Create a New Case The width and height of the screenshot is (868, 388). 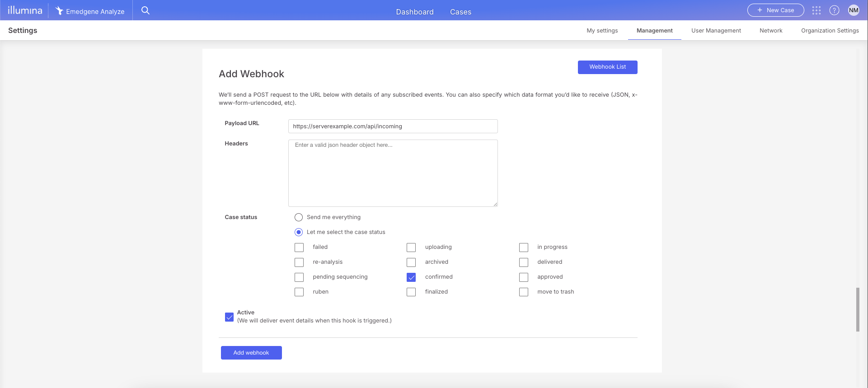point(775,10)
